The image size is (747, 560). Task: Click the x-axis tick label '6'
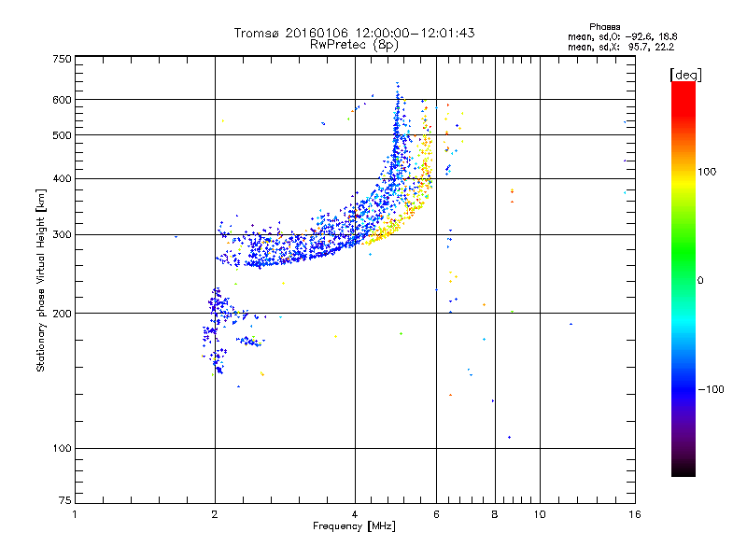point(436,514)
